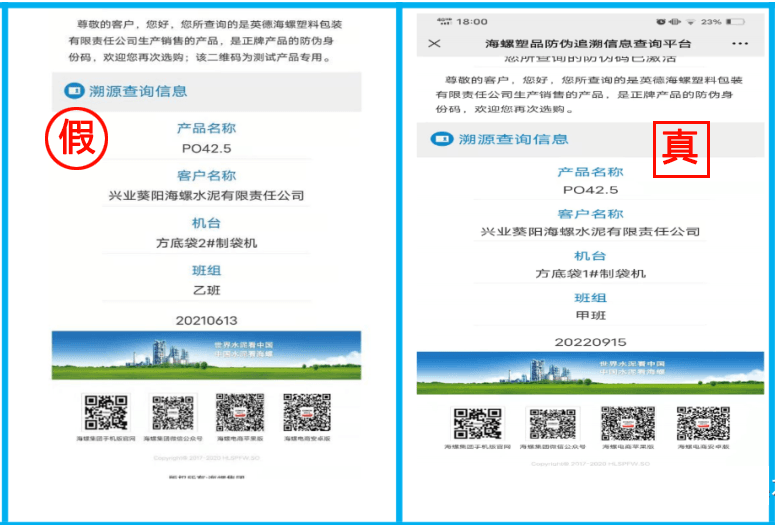Click the cement plant banner below 20210613
Viewport: 775px width, 526px height.
(x=206, y=357)
